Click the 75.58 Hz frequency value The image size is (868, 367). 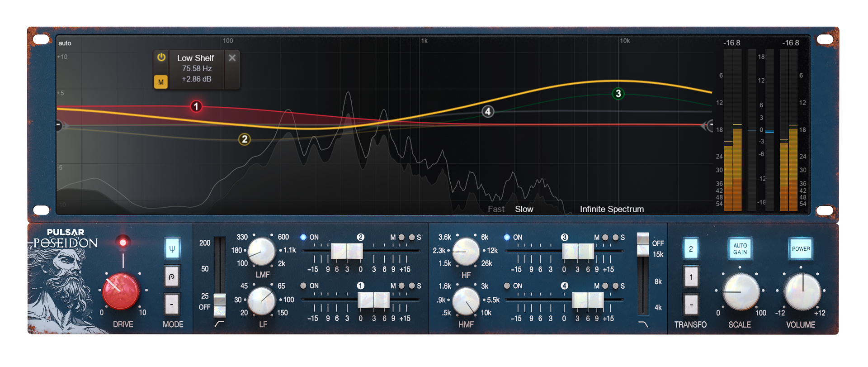point(197,68)
